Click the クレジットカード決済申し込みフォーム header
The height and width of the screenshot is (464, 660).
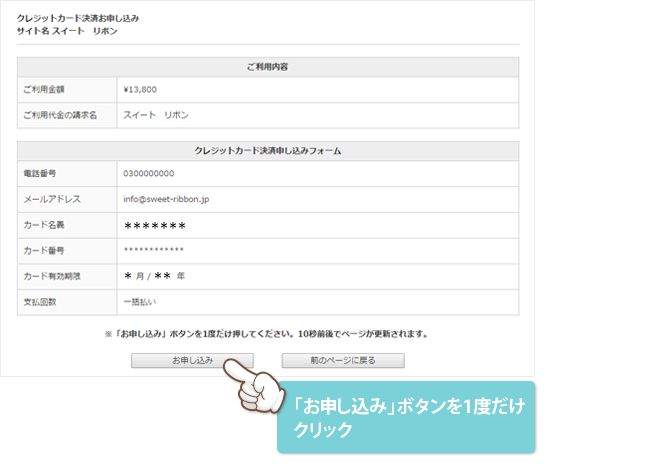pos(268,151)
